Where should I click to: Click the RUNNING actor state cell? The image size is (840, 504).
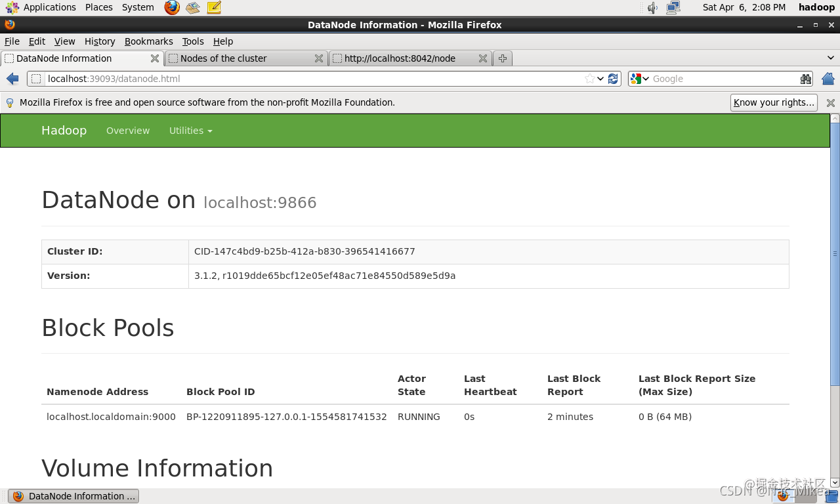pyautogui.click(x=419, y=417)
